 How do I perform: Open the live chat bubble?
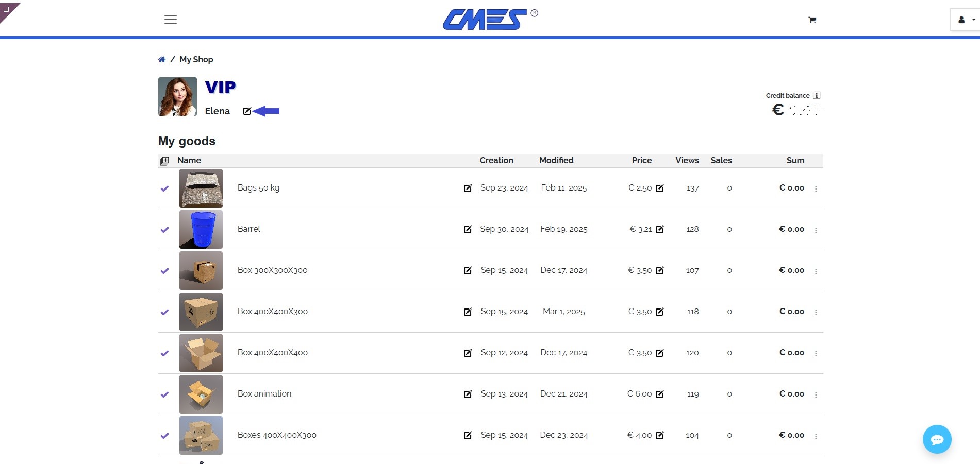click(x=937, y=439)
